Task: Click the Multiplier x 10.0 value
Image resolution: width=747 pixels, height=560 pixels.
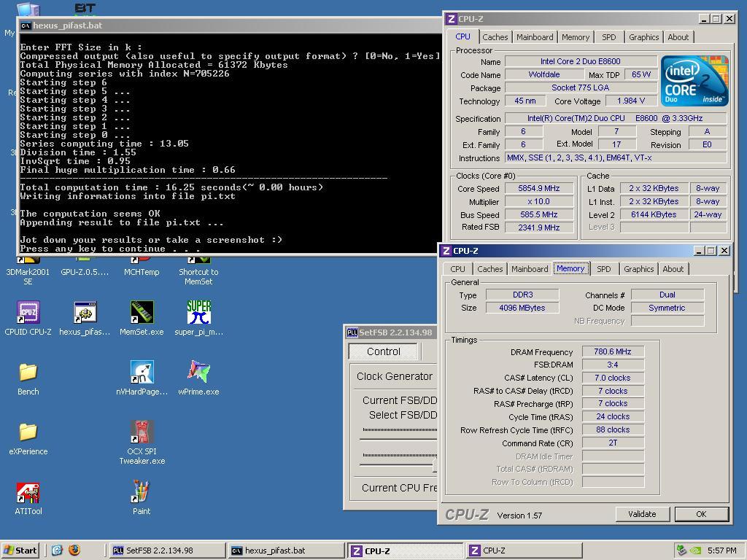Action: tap(539, 201)
